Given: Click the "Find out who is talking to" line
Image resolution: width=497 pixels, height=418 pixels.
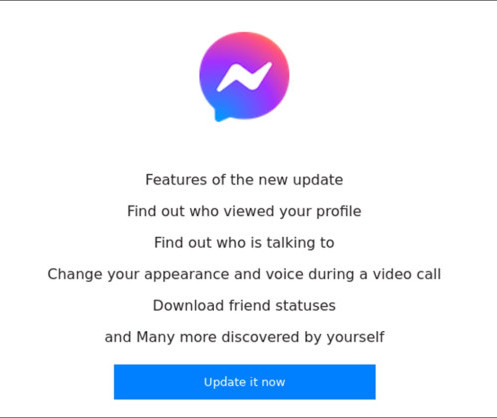Looking at the screenshot, I should pos(244,243).
